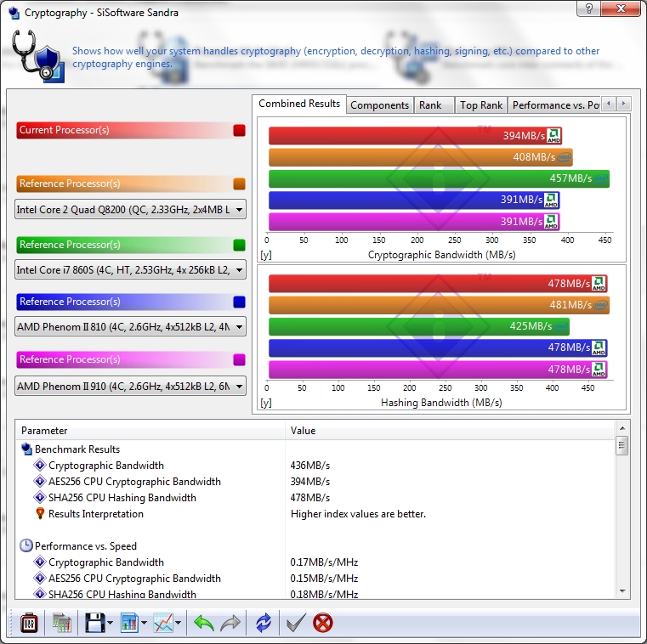Click the results list scrollbar thumb
Screen dimensions: 647x644
pos(621,445)
